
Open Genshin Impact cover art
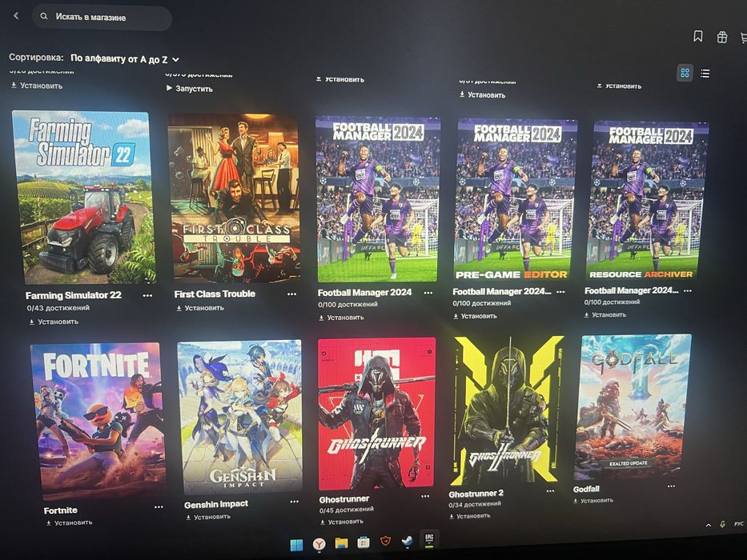(240, 417)
